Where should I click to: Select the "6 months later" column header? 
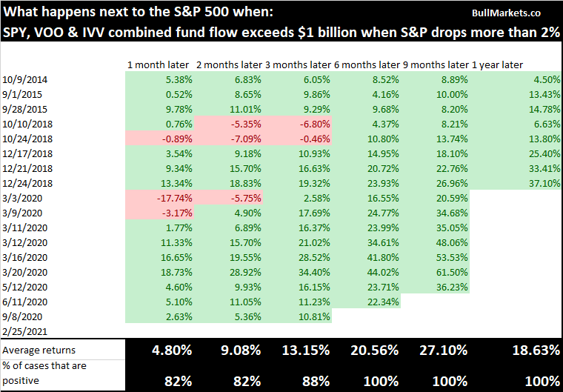click(367, 64)
